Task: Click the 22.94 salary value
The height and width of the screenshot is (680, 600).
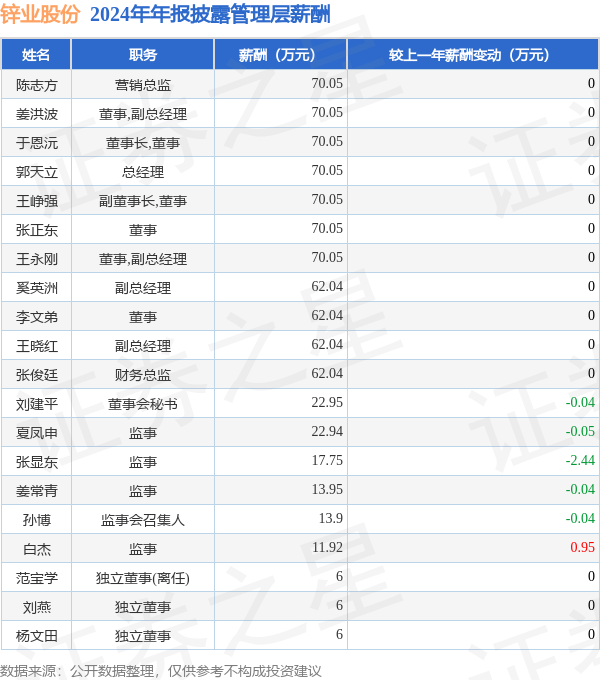Action: point(327,432)
